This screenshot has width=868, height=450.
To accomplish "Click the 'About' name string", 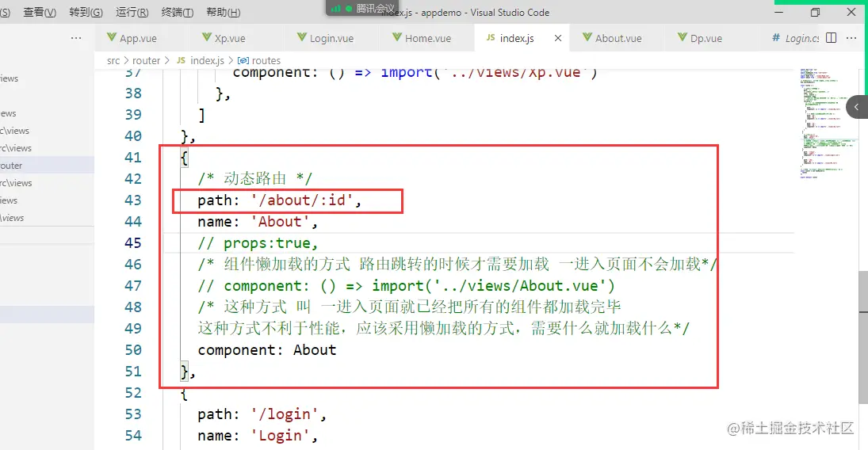I will tap(280, 221).
